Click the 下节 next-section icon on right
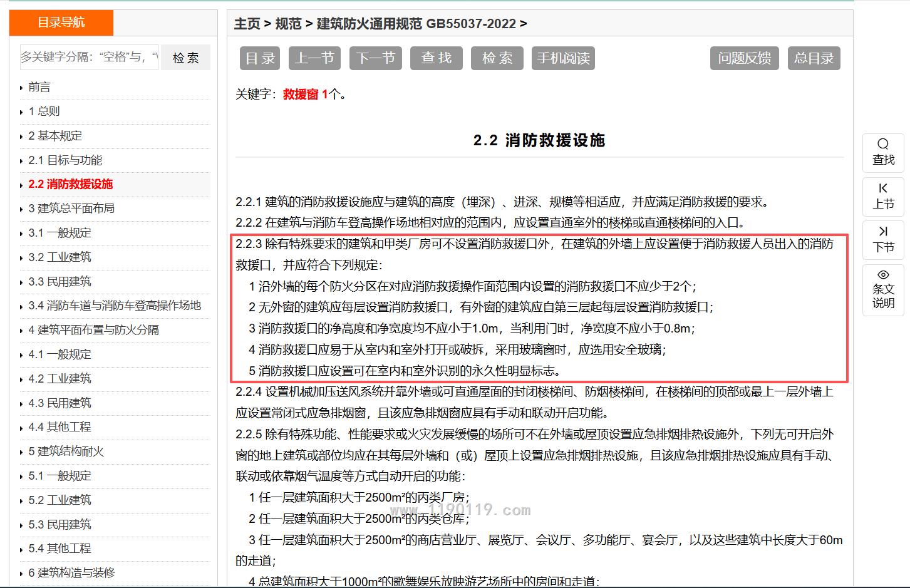The image size is (910, 588). pyautogui.click(x=883, y=232)
